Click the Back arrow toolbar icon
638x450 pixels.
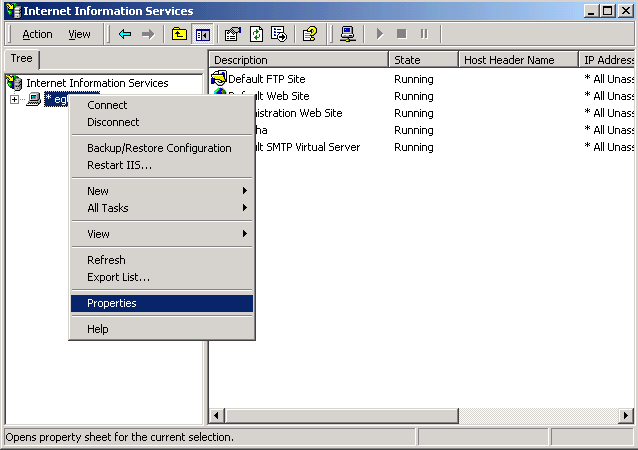coord(125,34)
